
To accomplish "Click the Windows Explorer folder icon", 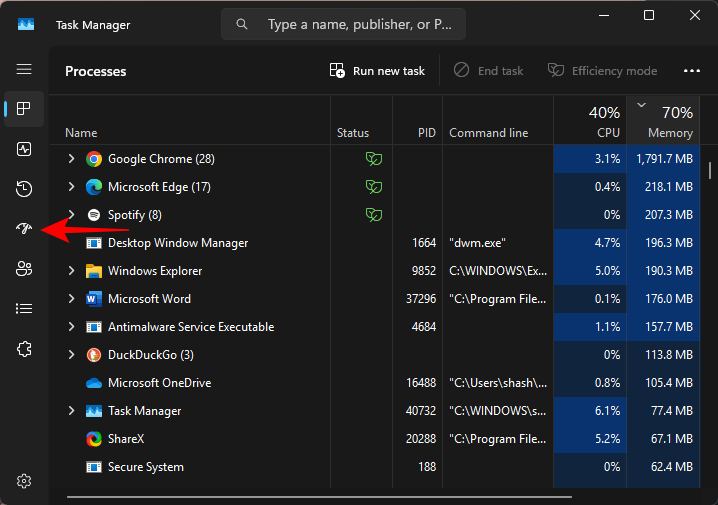I will (x=94, y=271).
